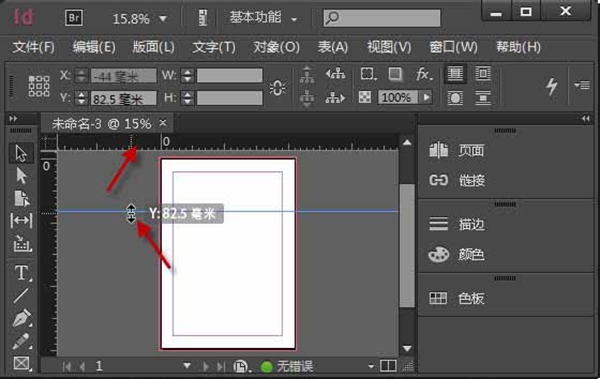Click the X value stepper arrows

tap(81, 76)
